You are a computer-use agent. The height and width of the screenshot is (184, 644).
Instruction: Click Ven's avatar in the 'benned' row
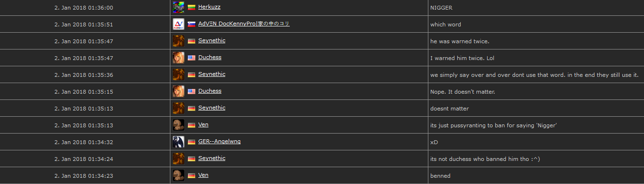pos(179,175)
